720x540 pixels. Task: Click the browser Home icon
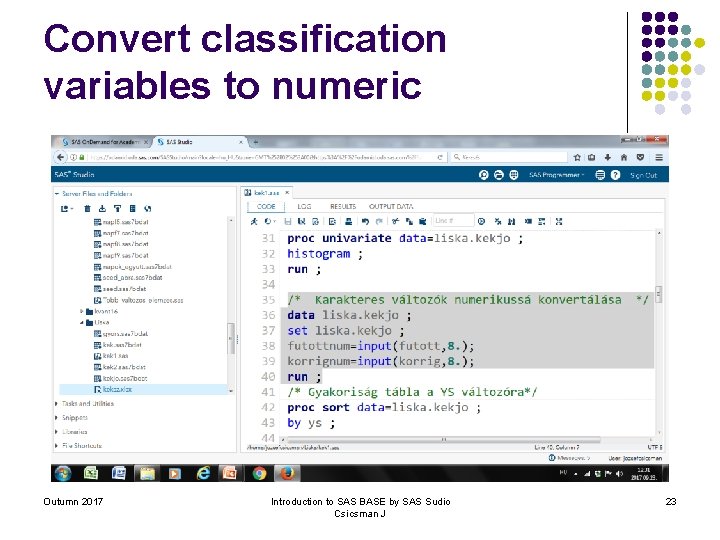[624, 158]
